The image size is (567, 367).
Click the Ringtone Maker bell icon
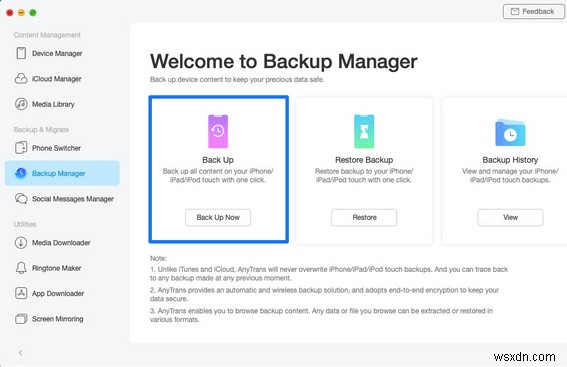coord(21,268)
